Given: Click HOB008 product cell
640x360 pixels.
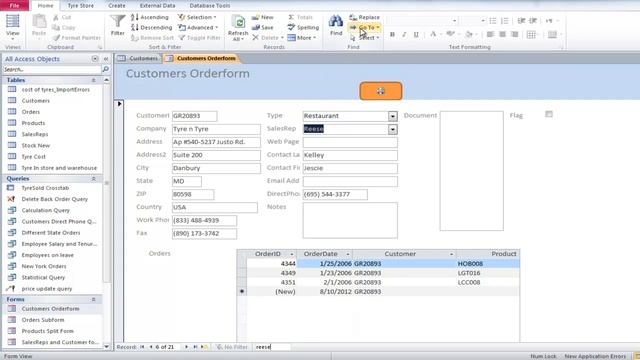Looking at the screenshot, I should (x=487, y=264).
